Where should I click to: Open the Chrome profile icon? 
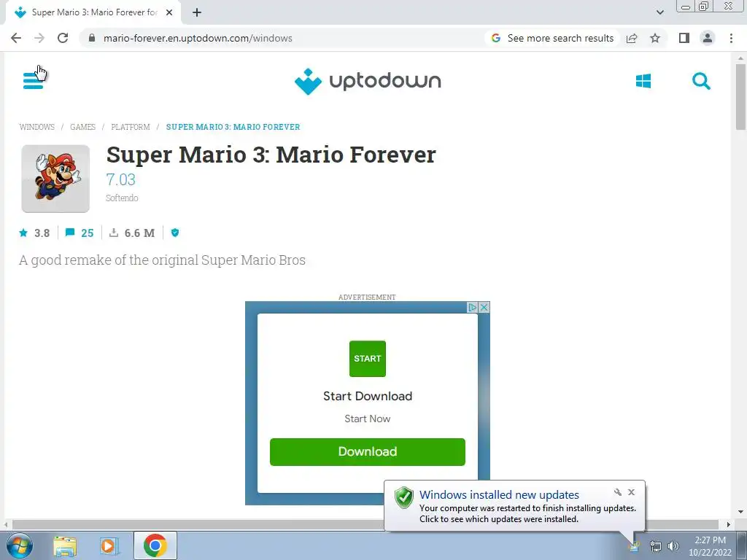coord(708,38)
